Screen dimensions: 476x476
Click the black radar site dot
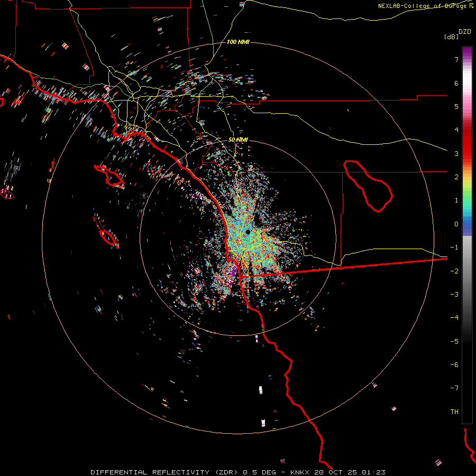coord(248,232)
